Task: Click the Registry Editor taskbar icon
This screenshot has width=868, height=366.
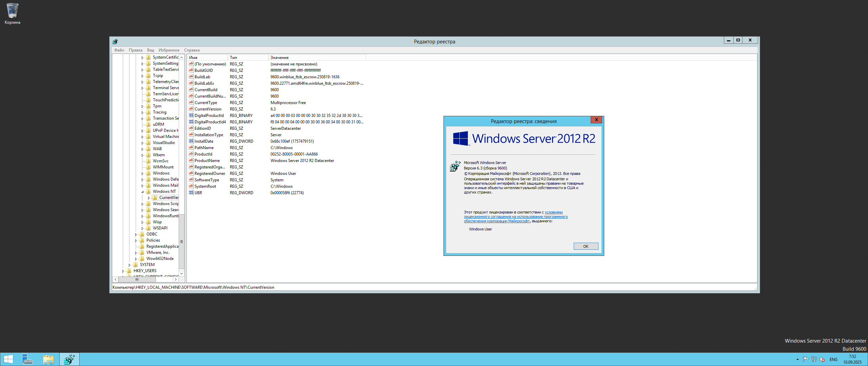Action: click(x=70, y=359)
